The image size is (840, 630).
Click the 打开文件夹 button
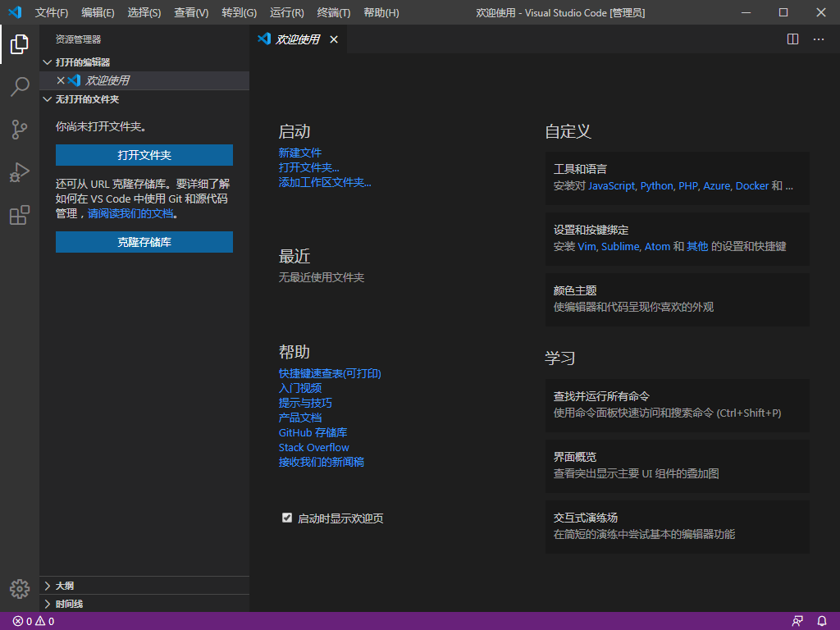(x=144, y=154)
